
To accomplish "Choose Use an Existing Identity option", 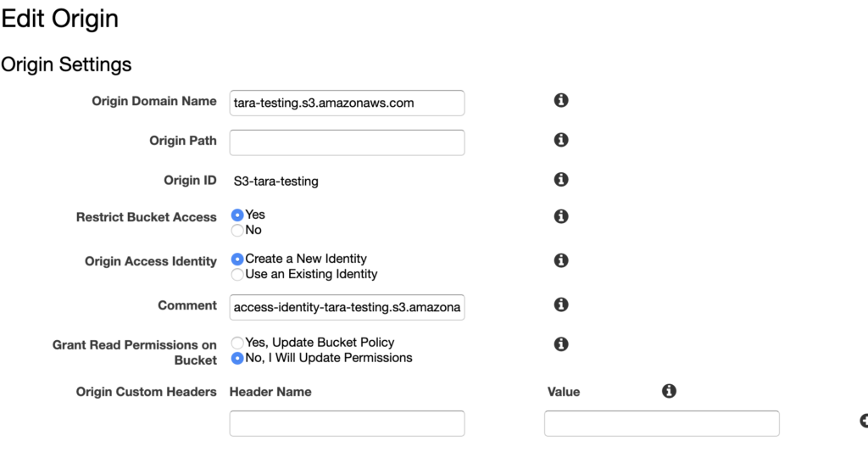I will coord(237,275).
